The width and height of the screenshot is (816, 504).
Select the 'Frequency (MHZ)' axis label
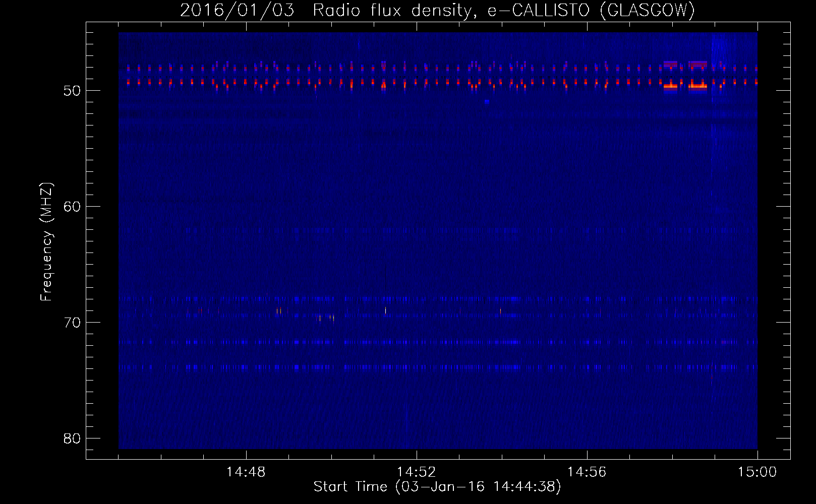pos(46,242)
